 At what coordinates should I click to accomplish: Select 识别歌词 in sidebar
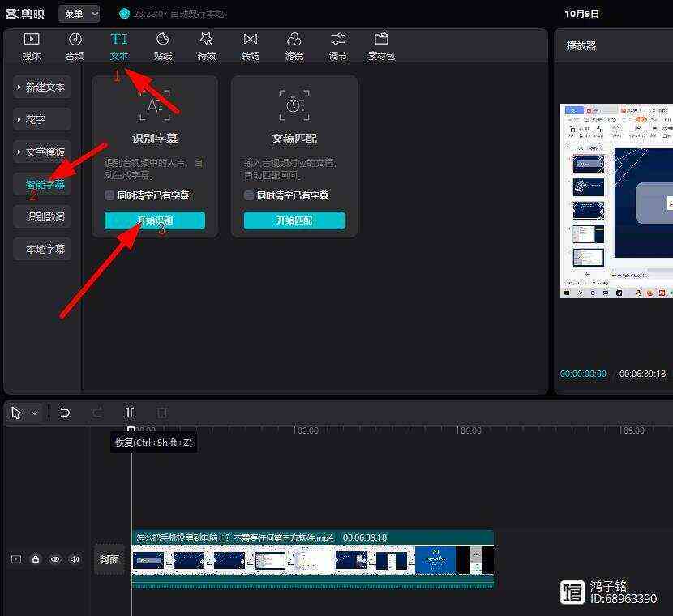(x=42, y=216)
